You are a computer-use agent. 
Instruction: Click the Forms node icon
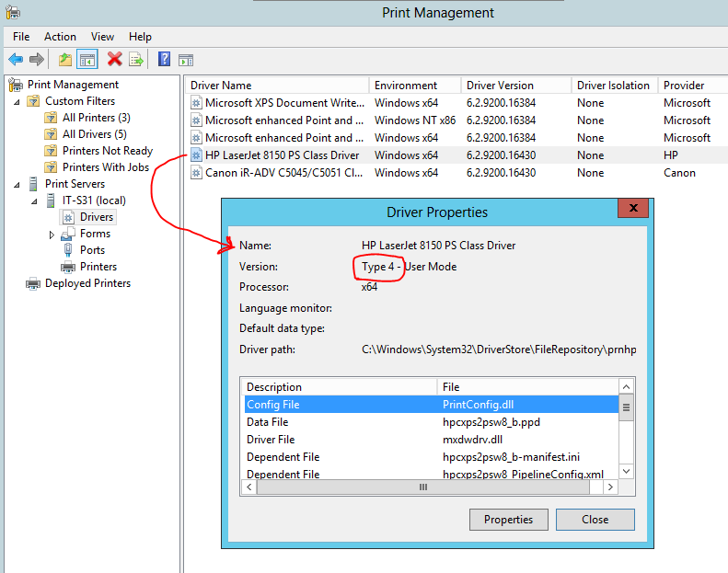68,234
